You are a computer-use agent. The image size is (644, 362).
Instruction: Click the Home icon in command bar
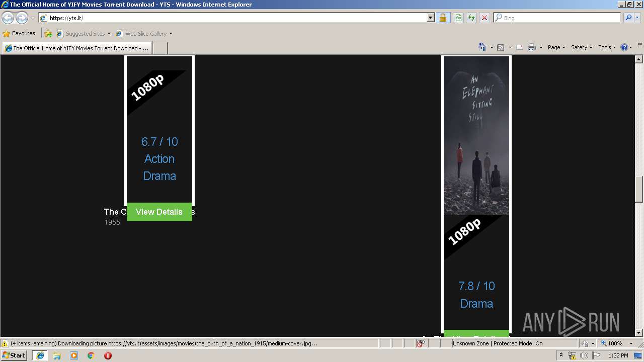[x=482, y=47]
